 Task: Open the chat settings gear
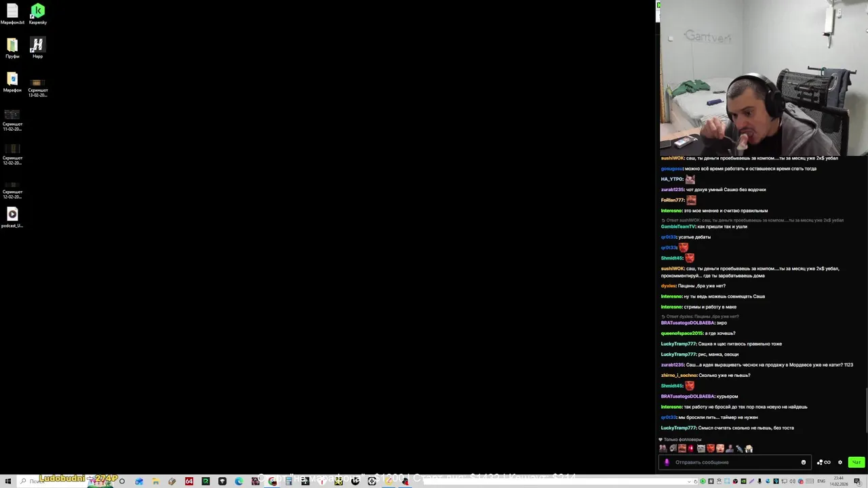pyautogui.click(x=840, y=462)
